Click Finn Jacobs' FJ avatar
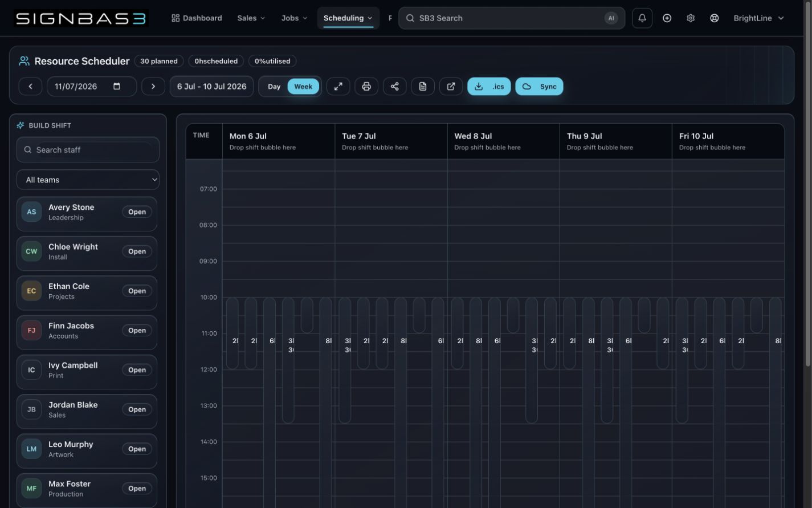812x508 pixels. click(31, 330)
